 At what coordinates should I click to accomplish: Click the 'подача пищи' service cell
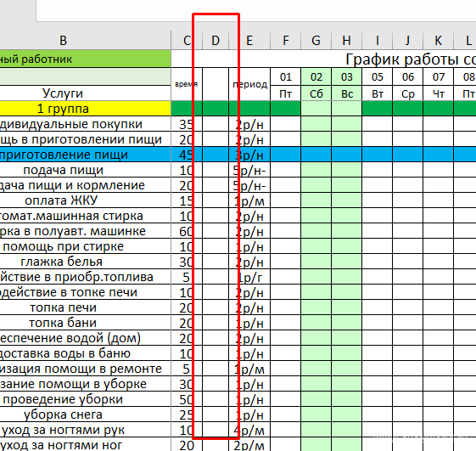pos(63,170)
